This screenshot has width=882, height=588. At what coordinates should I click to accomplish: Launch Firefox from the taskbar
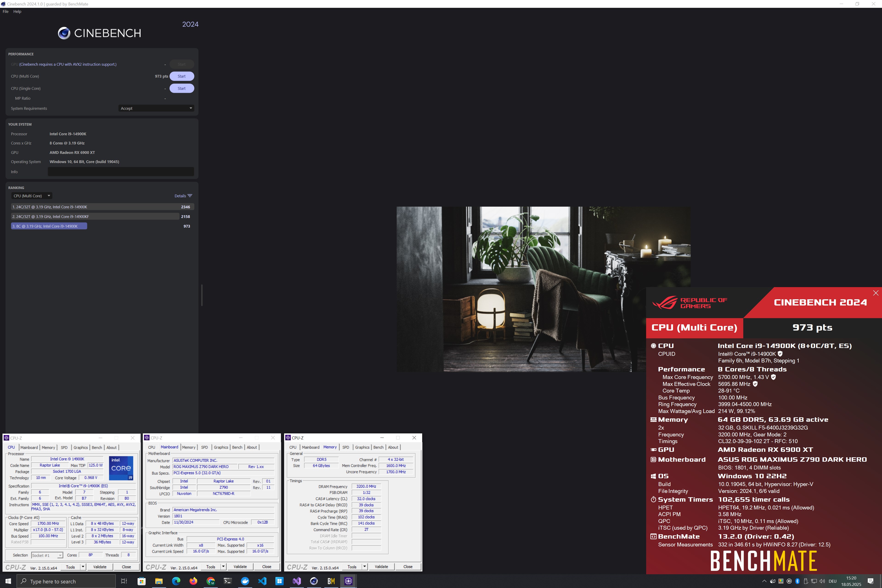pos(193,581)
